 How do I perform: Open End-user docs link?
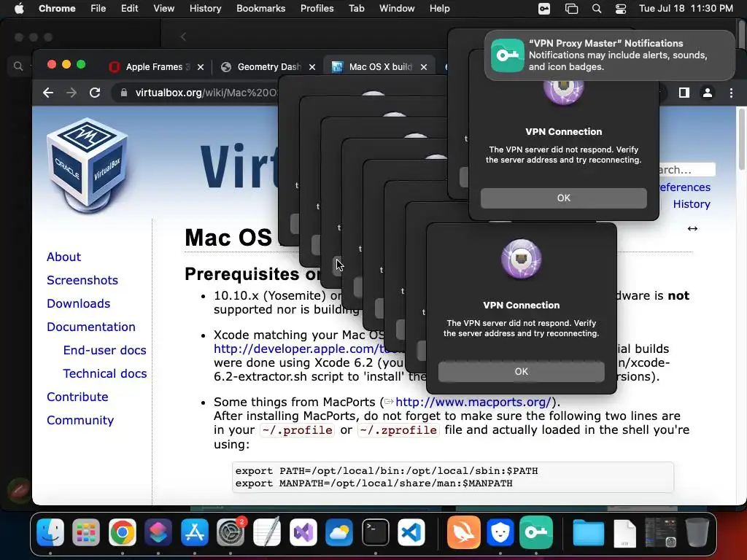pos(105,350)
